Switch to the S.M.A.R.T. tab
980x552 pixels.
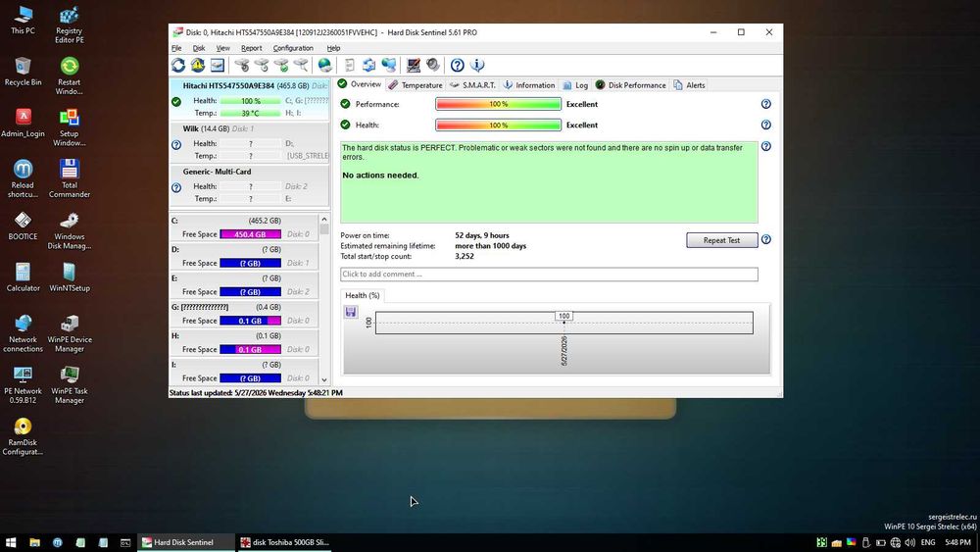pos(472,85)
